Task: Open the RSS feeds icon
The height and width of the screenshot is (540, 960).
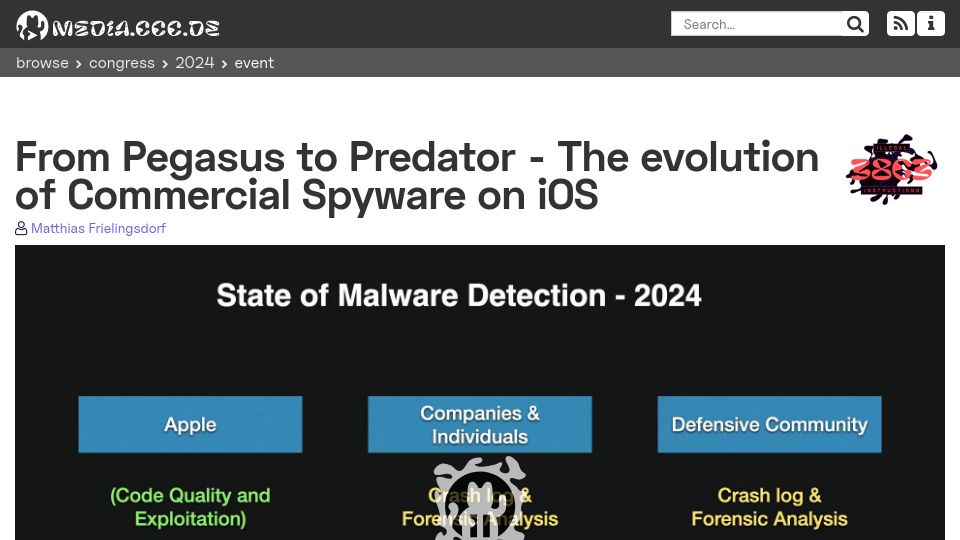Action: click(x=901, y=24)
